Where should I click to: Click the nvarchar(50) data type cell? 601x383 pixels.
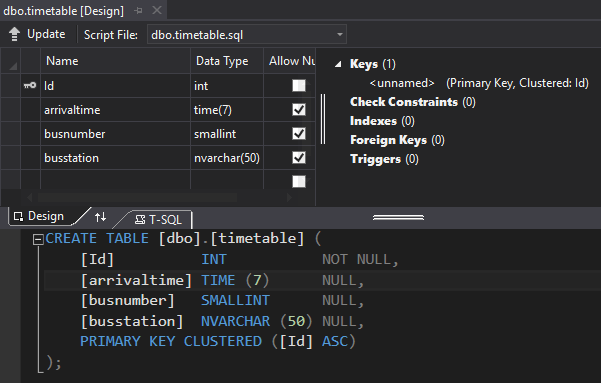(x=227, y=158)
